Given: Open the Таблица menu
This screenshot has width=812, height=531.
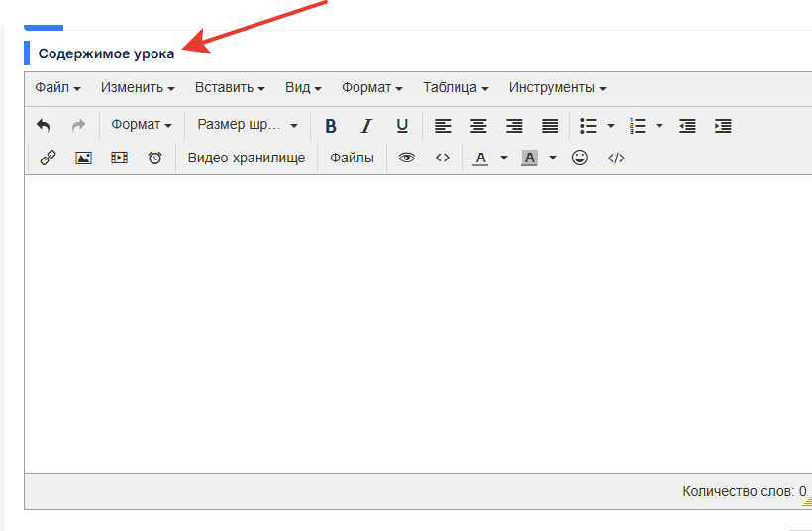Looking at the screenshot, I should [456, 87].
